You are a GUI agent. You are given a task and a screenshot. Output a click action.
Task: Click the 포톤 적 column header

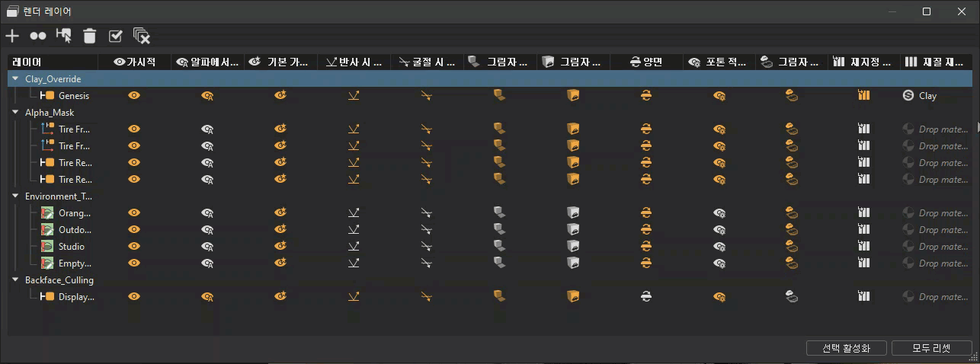click(x=719, y=62)
